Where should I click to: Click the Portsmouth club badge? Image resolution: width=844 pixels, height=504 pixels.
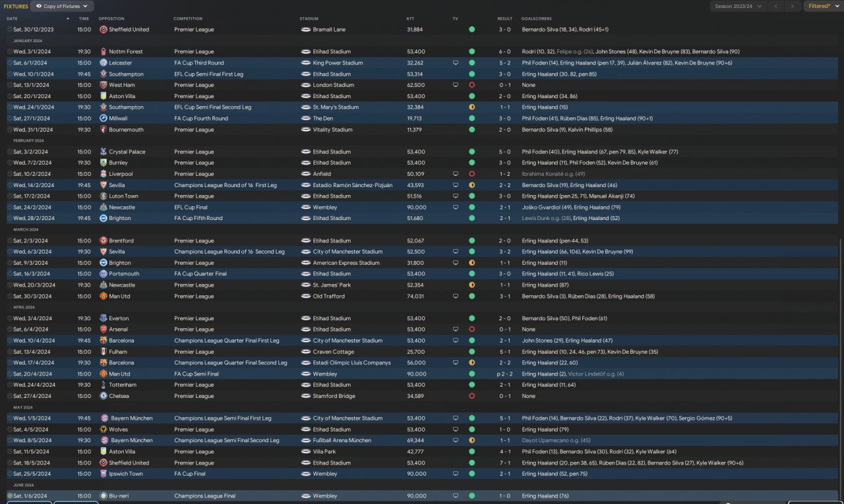(104, 274)
